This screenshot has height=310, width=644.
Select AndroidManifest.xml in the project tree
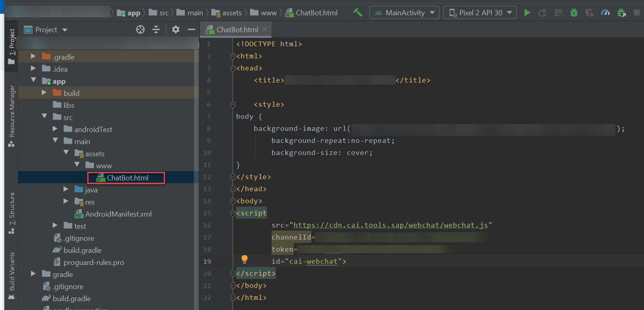click(118, 214)
